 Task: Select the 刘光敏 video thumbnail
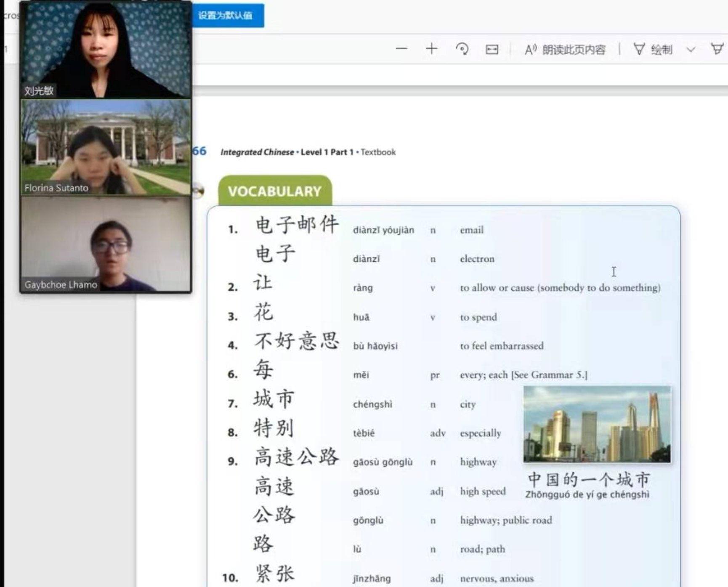[106, 50]
